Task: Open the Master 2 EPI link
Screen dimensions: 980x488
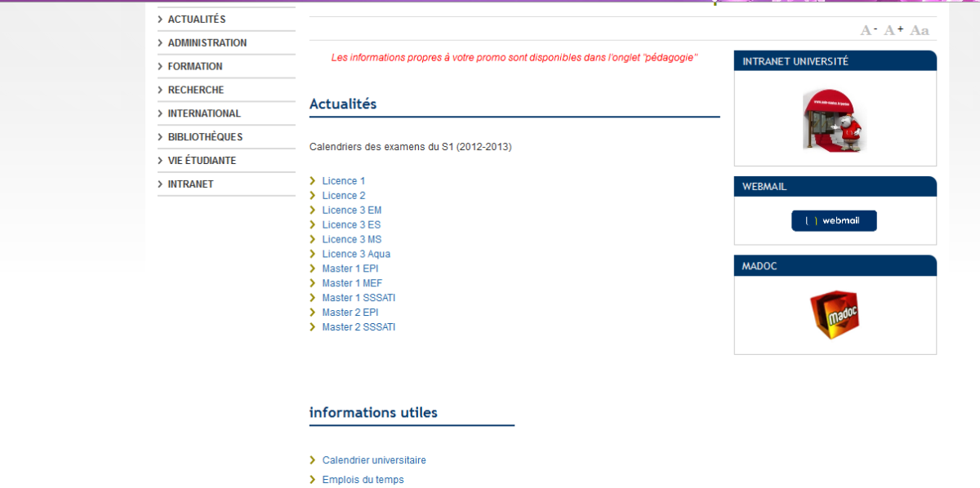Action: point(350,313)
